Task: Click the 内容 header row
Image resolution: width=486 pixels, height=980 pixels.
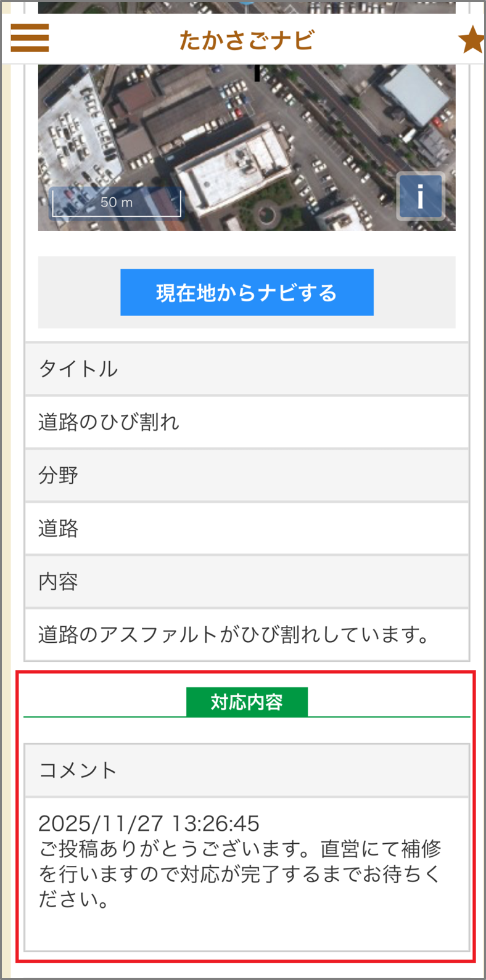Action: coord(247,582)
